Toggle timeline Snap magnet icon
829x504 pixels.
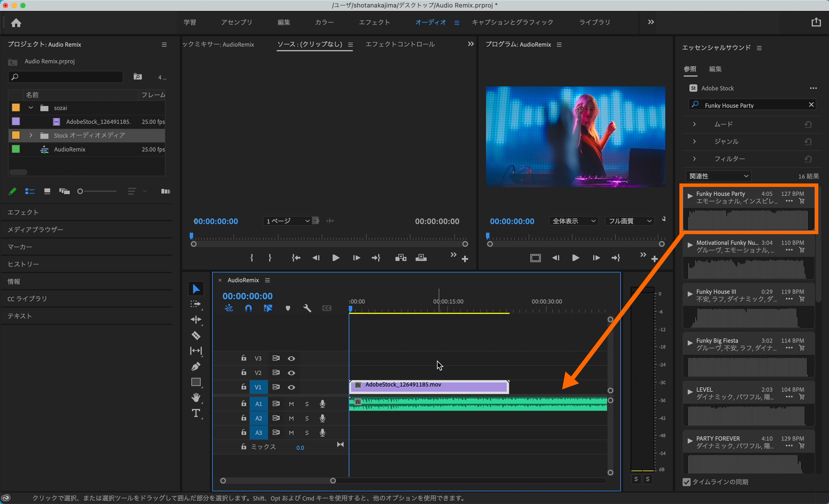coord(248,308)
